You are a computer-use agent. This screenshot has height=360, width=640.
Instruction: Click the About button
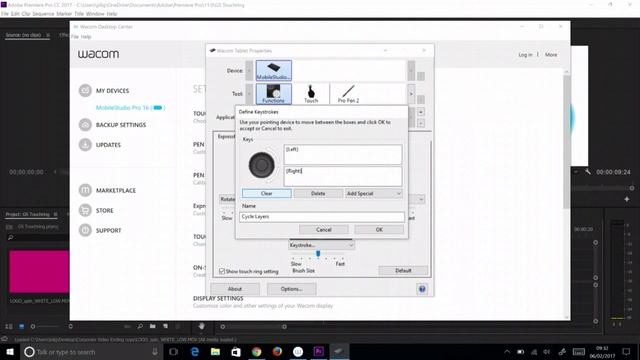click(235, 289)
